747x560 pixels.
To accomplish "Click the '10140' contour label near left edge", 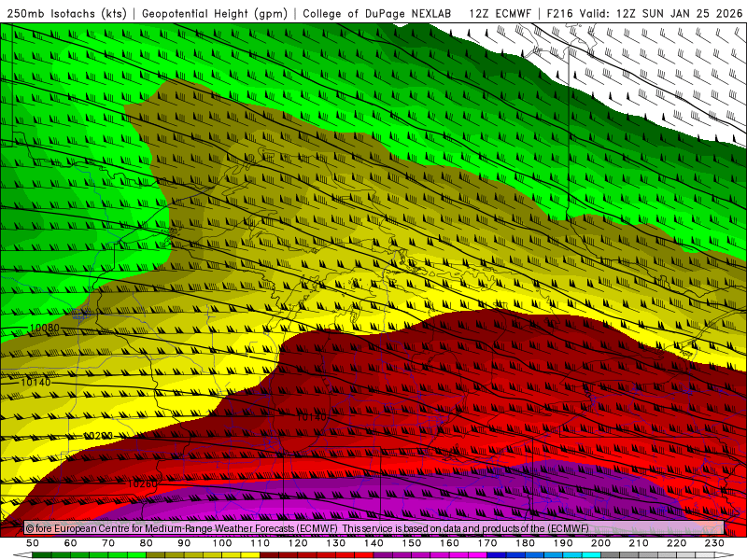I will pyautogui.click(x=35, y=383).
